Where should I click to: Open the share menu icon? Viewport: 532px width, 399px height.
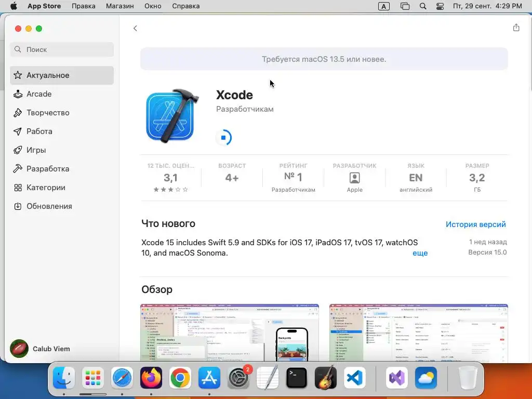click(516, 28)
